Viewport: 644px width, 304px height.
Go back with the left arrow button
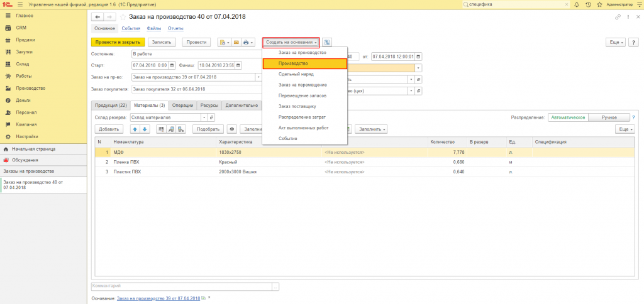(x=97, y=17)
